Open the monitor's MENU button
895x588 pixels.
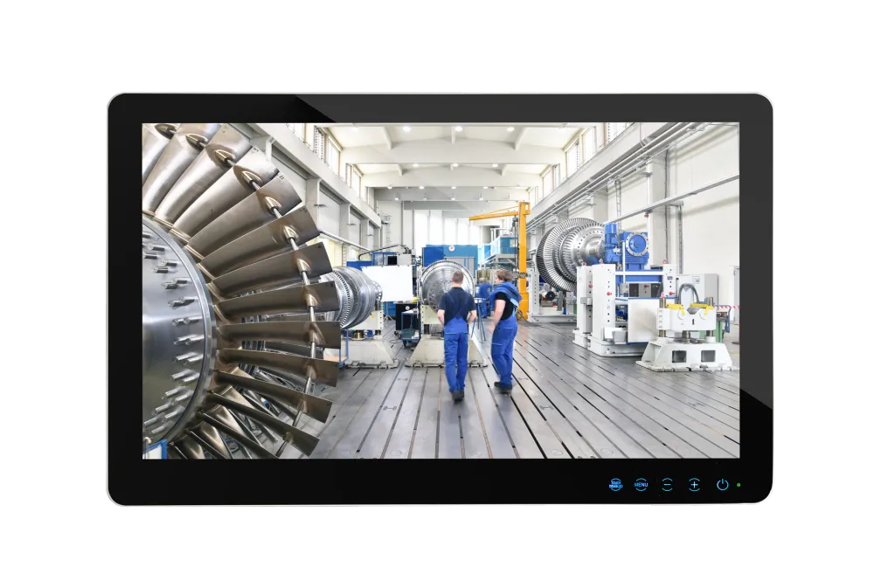click(641, 485)
